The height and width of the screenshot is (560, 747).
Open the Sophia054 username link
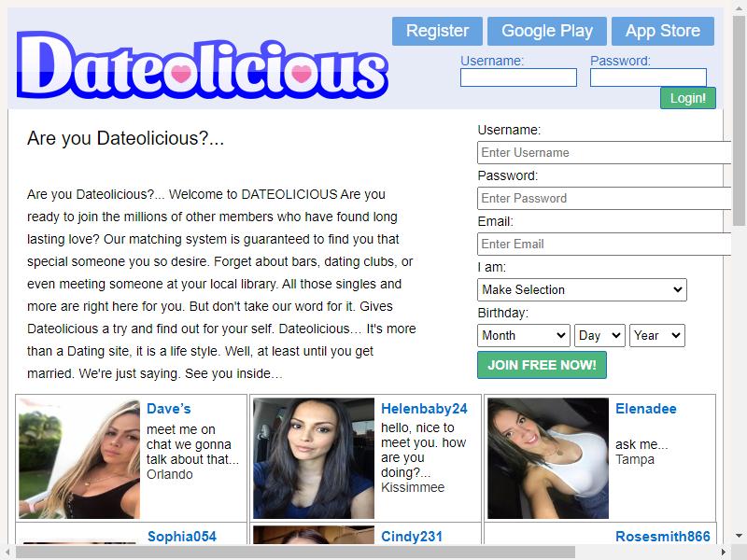coord(181,536)
